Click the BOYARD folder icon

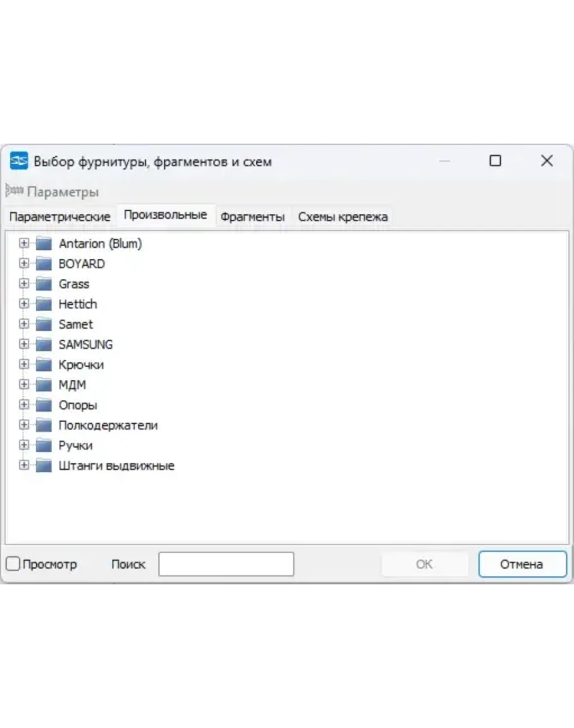click(x=44, y=263)
